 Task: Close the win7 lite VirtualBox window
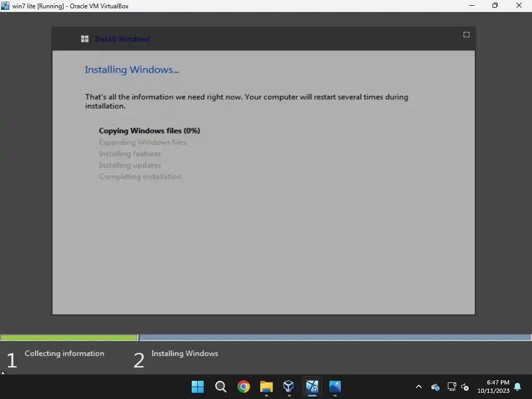(x=519, y=5)
